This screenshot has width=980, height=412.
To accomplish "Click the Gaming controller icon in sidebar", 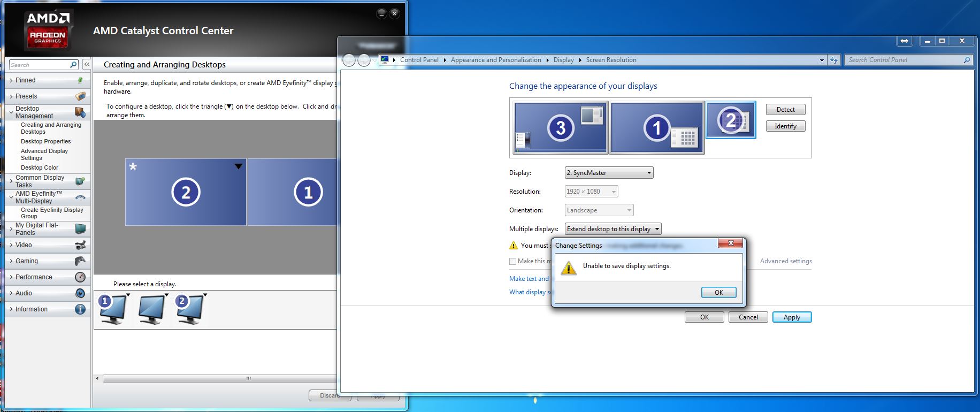I will click(80, 261).
